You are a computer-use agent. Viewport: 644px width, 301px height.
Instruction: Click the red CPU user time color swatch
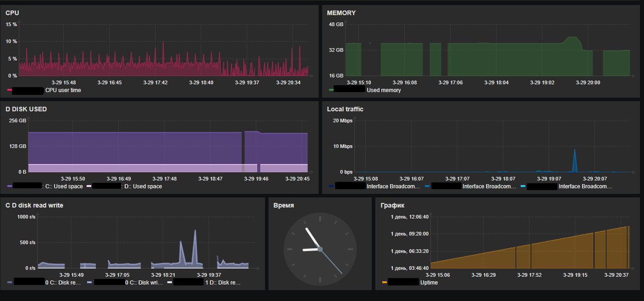pos(8,90)
